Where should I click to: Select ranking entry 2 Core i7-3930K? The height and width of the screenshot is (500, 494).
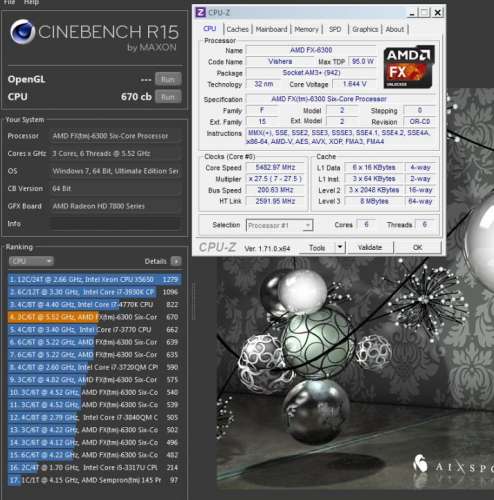click(x=95, y=292)
